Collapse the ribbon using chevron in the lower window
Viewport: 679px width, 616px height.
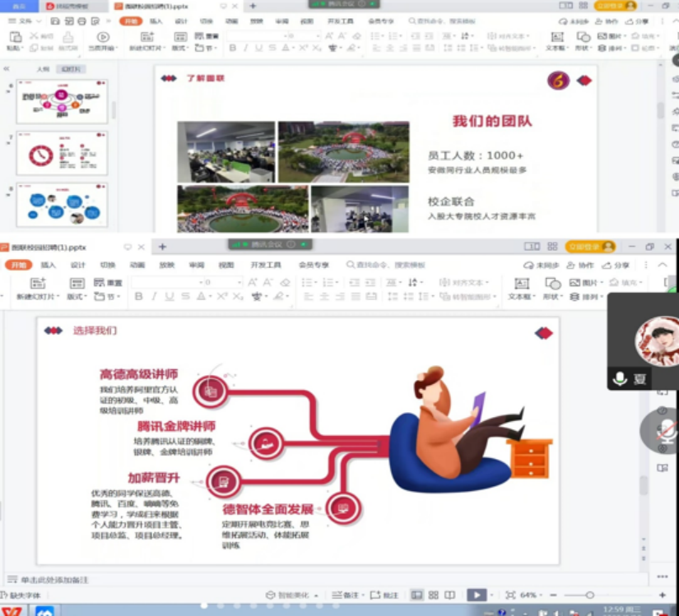[662, 265]
